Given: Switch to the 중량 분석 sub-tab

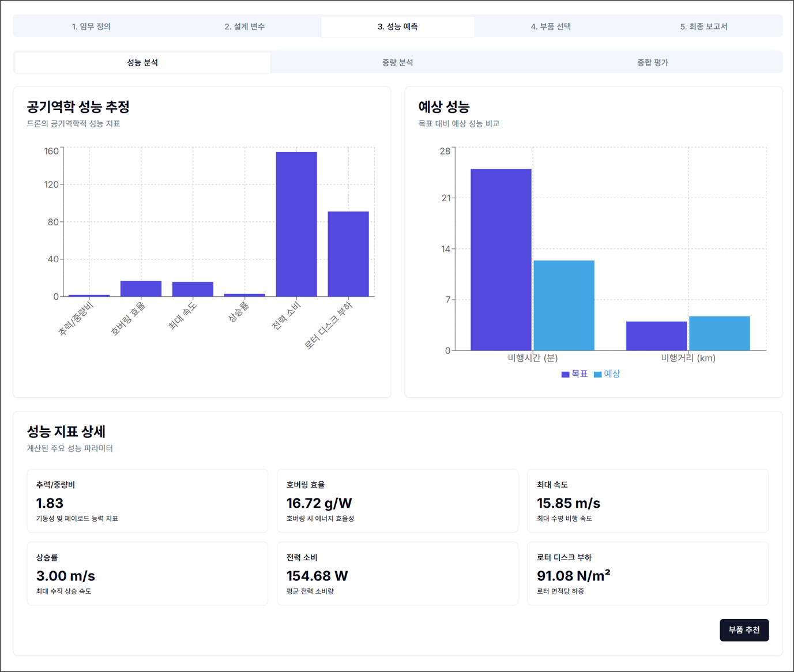Looking at the screenshot, I should click(397, 62).
